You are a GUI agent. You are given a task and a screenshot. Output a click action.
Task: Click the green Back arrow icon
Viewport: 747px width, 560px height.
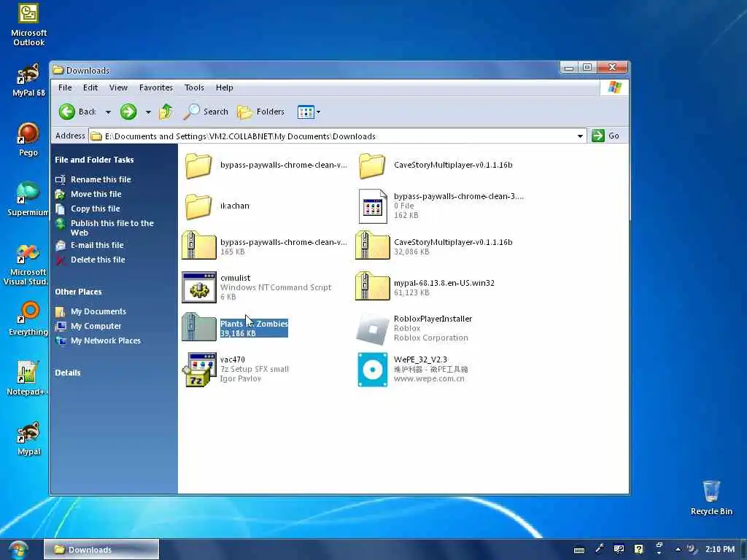[66, 112]
